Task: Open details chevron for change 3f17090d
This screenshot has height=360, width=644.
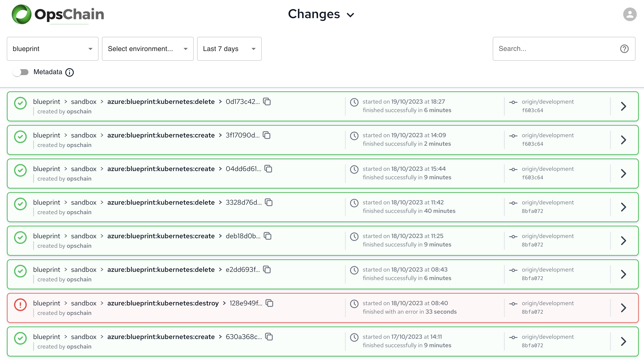Action: pyautogui.click(x=623, y=140)
